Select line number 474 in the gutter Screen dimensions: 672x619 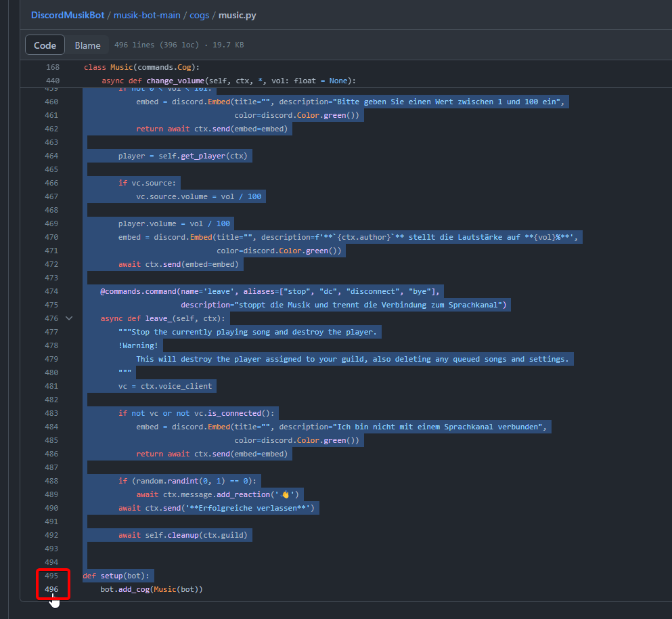[52, 291]
